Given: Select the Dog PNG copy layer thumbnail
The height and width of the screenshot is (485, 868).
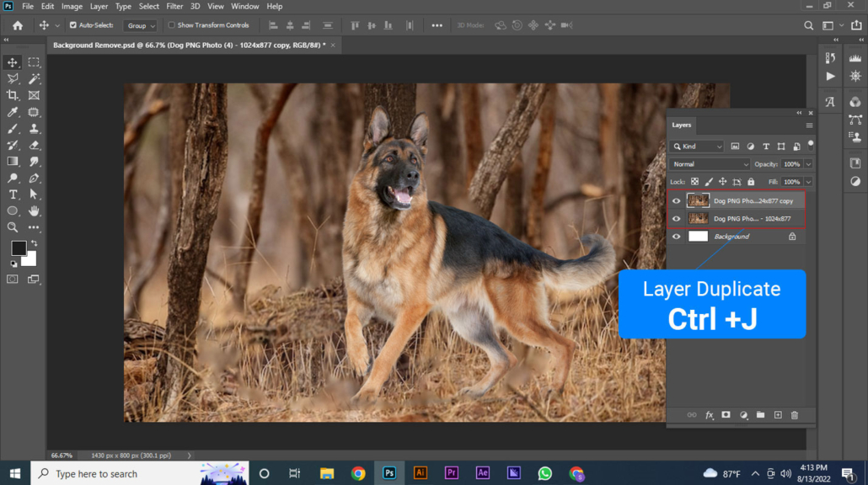Looking at the screenshot, I should point(698,200).
